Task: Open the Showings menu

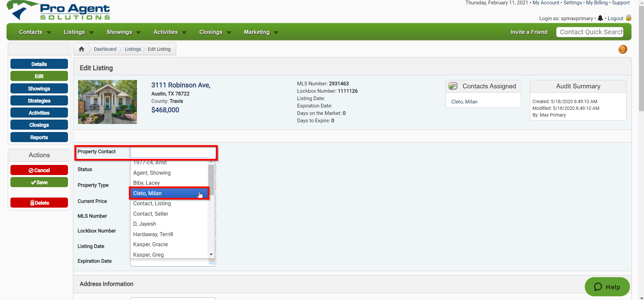Action: 119,32
